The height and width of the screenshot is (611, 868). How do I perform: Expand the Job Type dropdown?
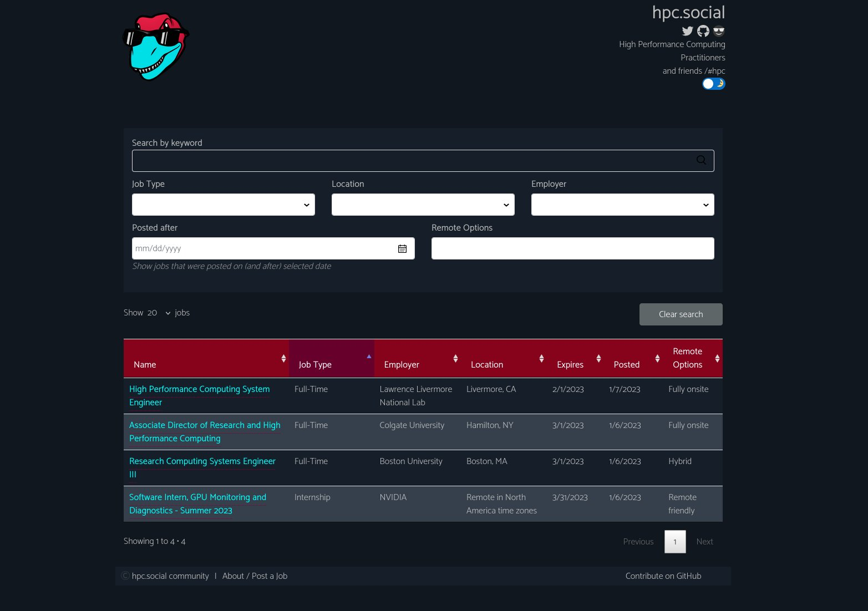[223, 205]
